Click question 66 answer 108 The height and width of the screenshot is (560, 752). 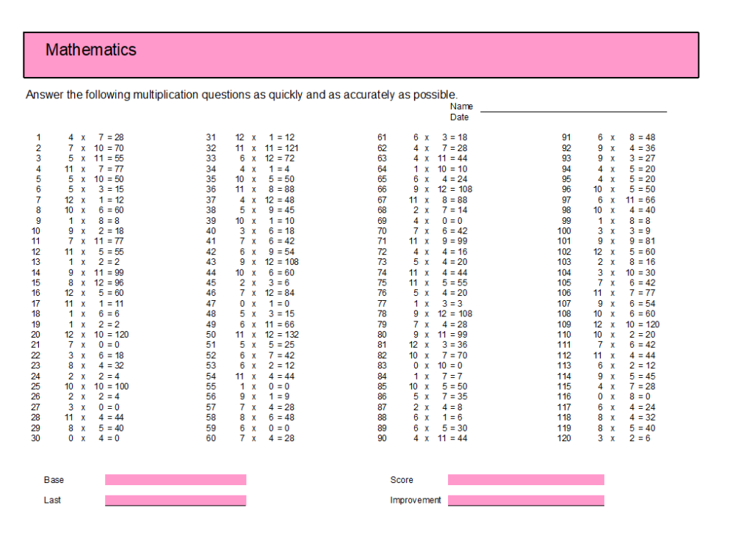463,189
